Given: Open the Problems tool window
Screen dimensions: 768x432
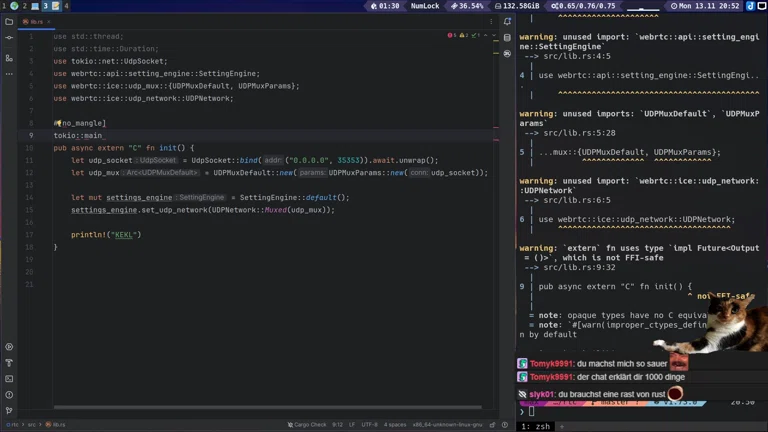Looking at the screenshot, I should coord(9,395).
